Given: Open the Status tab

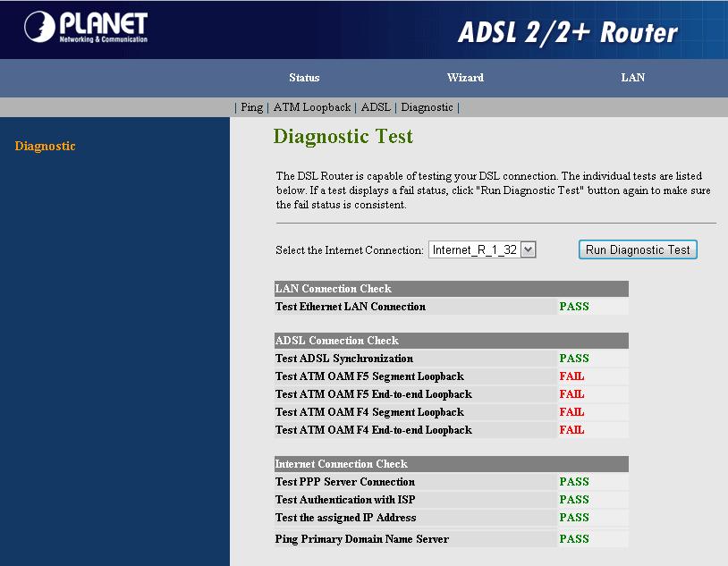Looking at the screenshot, I should 304,78.
